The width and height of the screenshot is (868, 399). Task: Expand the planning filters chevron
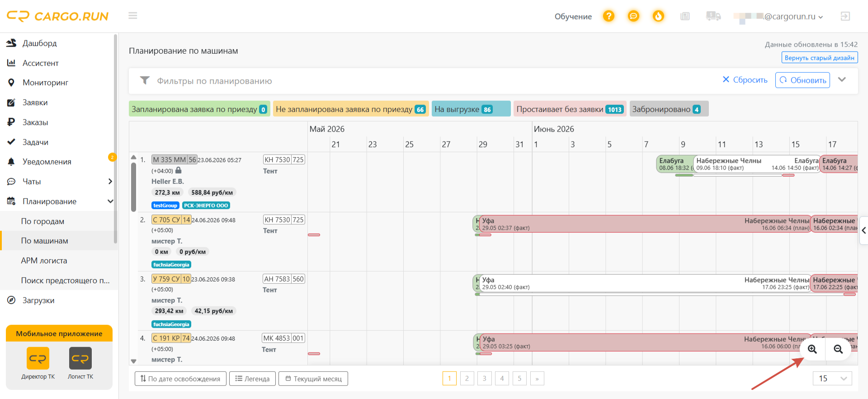[x=842, y=80]
